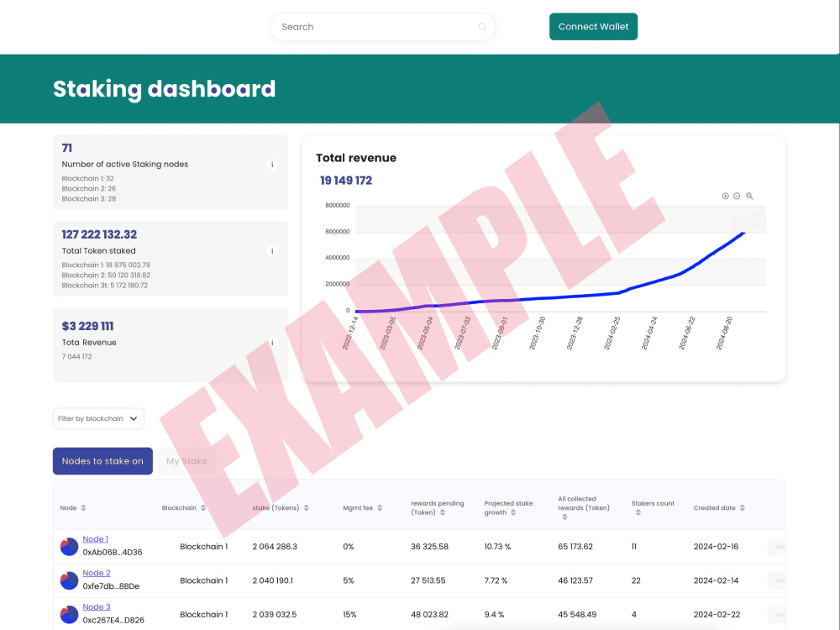Click stake value 2 064 286.3
This screenshot has width=840, height=630.
[275, 547]
